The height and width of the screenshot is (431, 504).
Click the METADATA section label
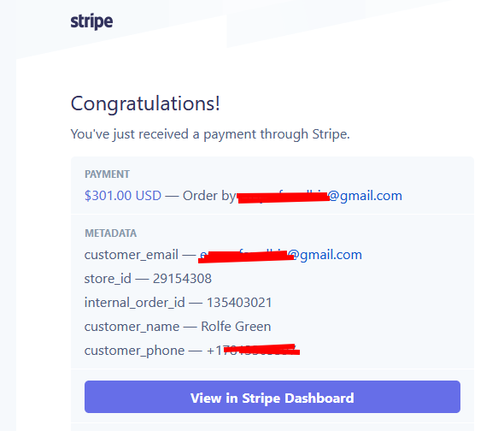click(x=110, y=233)
